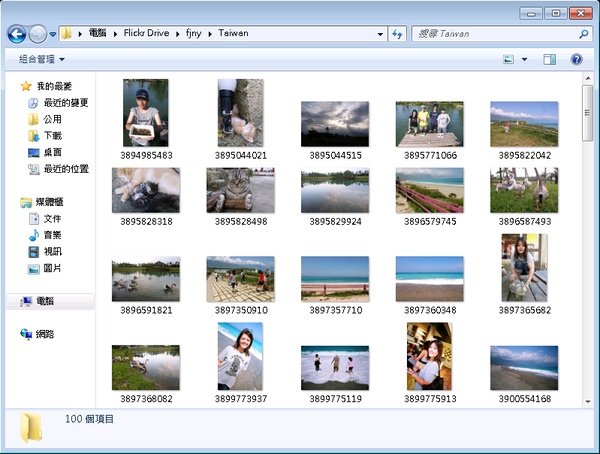Open view options dropdown arrow
The height and width of the screenshot is (454, 600).
click(x=525, y=59)
